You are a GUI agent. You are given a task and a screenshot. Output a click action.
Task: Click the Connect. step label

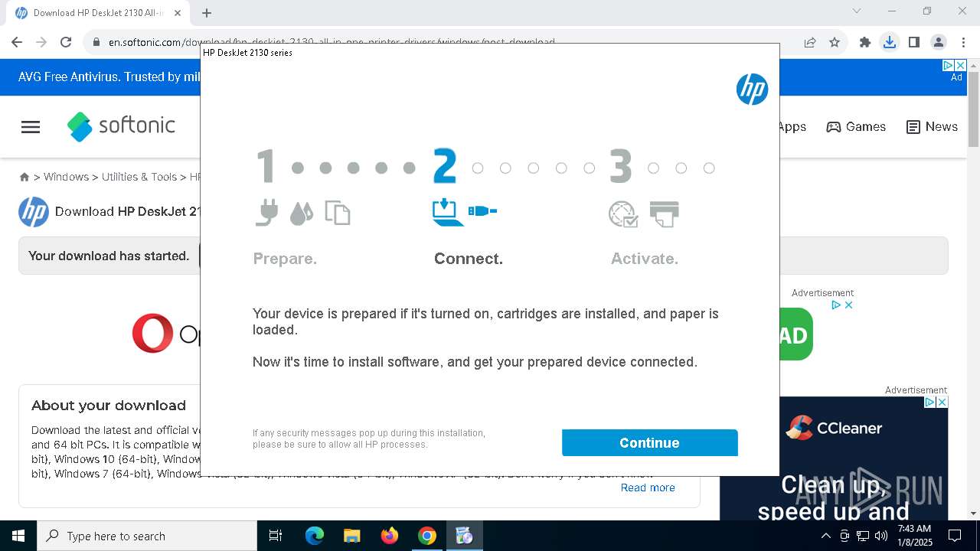pyautogui.click(x=469, y=259)
